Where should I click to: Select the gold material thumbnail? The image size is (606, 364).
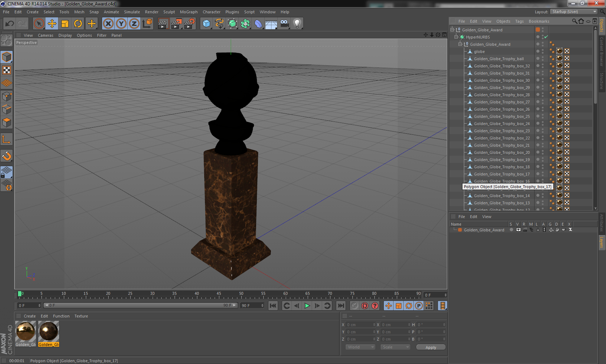pos(26,331)
